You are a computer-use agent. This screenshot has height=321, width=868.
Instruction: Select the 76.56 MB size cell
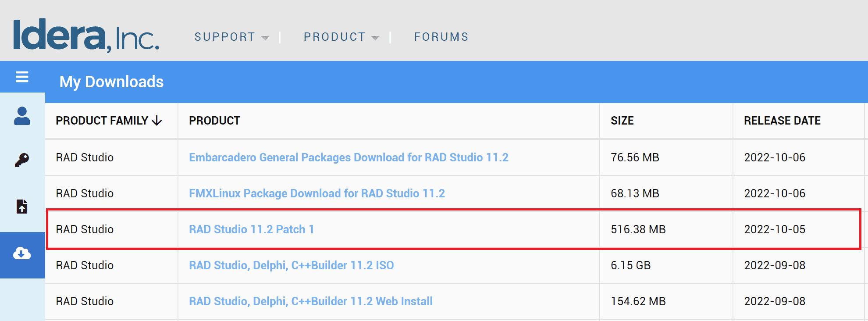(635, 157)
